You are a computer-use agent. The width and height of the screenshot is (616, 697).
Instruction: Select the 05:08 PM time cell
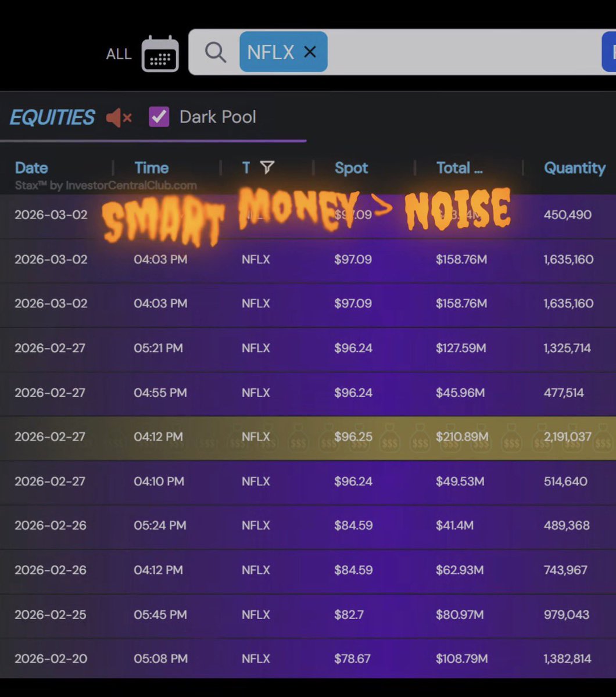(x=160, y=658)
